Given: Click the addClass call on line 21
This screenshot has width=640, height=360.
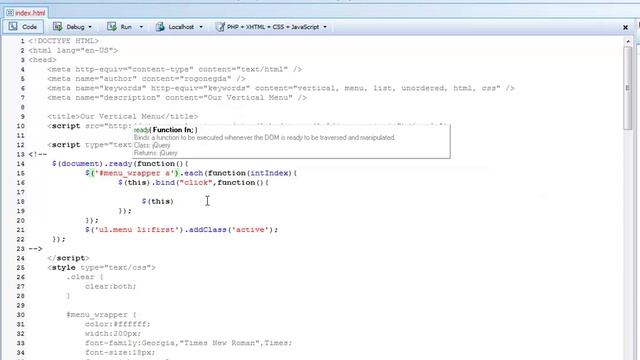Looking at the screenshot, I should pos(208,230).
